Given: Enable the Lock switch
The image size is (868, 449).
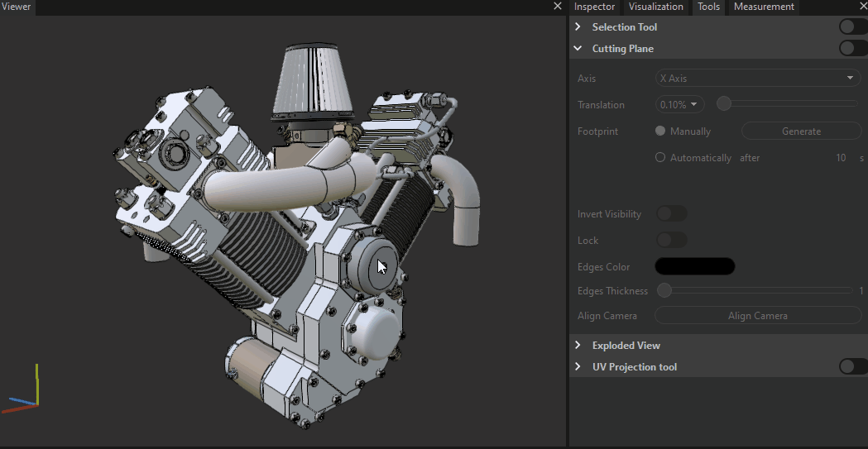Looking at the screenshot, I should pyautogui.click(x=671, y=241).
